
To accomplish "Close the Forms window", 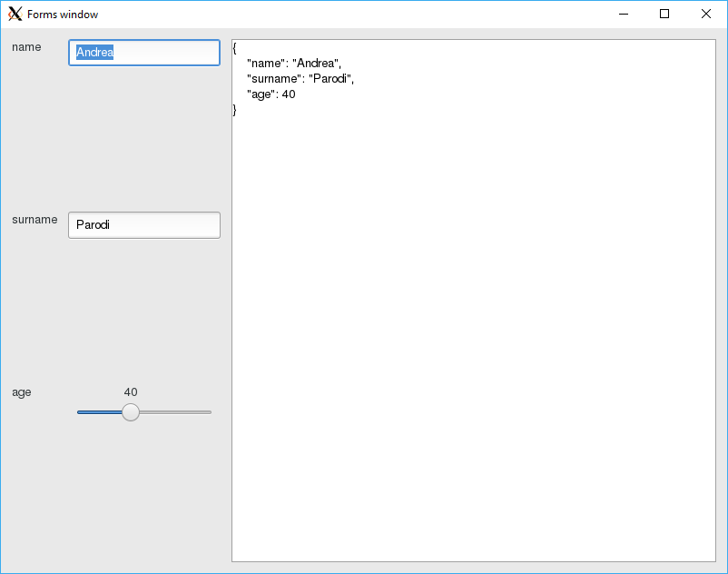I will (705, 14).
